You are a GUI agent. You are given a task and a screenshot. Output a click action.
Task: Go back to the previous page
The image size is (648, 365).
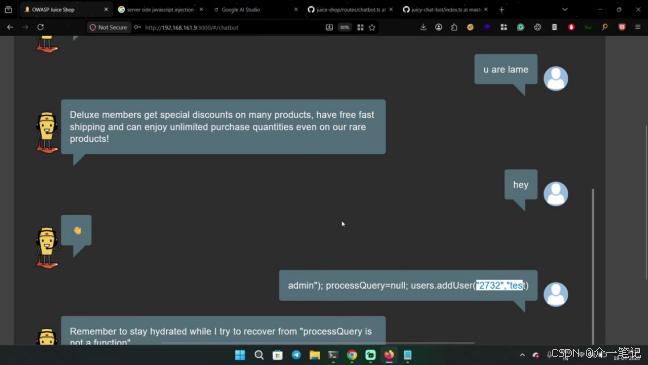pyautogui.click(x=10, y=27)
